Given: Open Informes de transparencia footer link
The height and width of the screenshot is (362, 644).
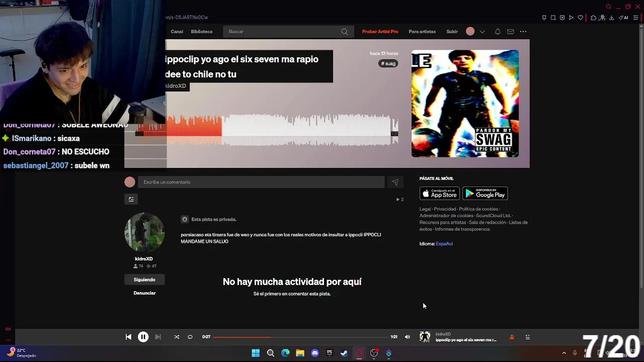Looking at the screenshot, I should [462, 229].
